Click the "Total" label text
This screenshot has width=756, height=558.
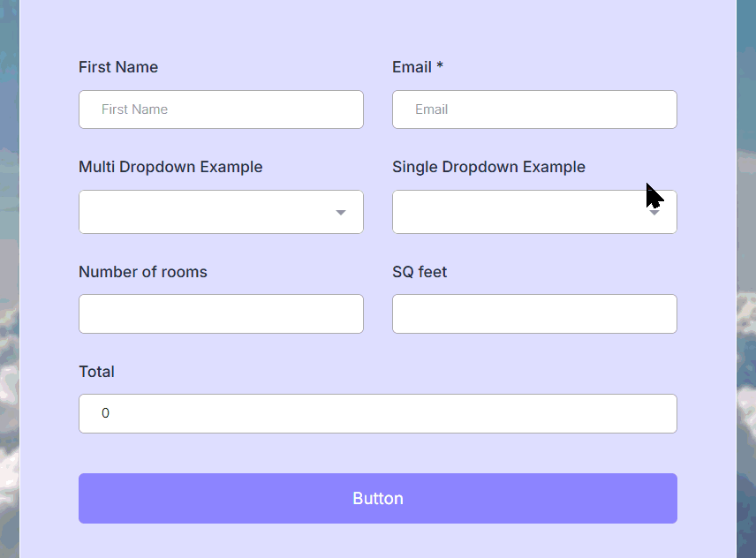[96, 372]
